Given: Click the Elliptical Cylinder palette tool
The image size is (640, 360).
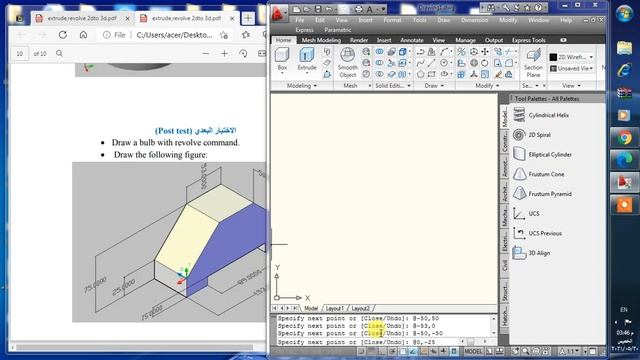Looking at the screenshot, I should click(x=542, y=154).
